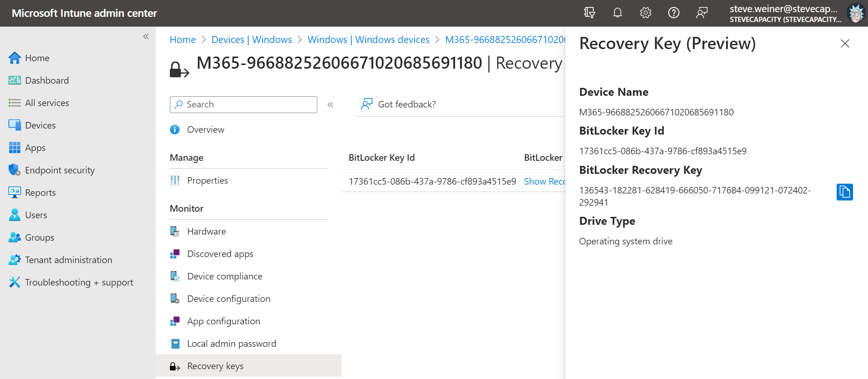The image size is (868, 379).
Task: Click Apps grid icon in sidebar
Action: (15, 148)
